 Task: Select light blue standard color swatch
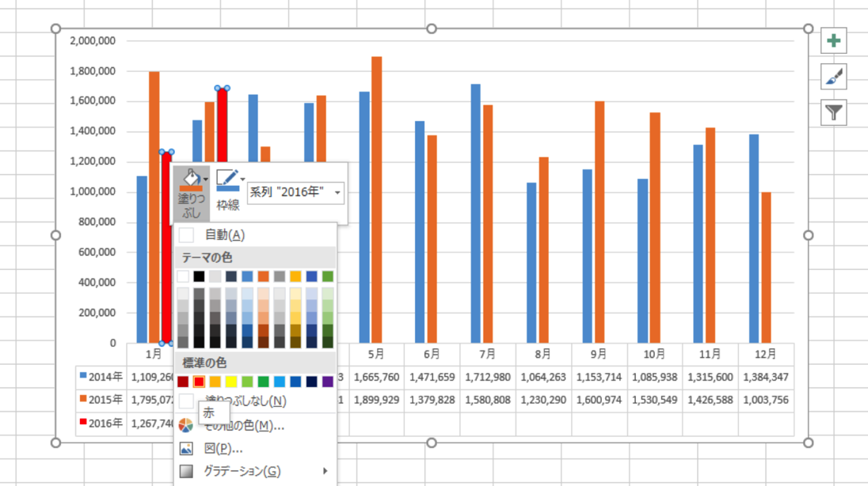pyautogui.click(x=279, y=382)
